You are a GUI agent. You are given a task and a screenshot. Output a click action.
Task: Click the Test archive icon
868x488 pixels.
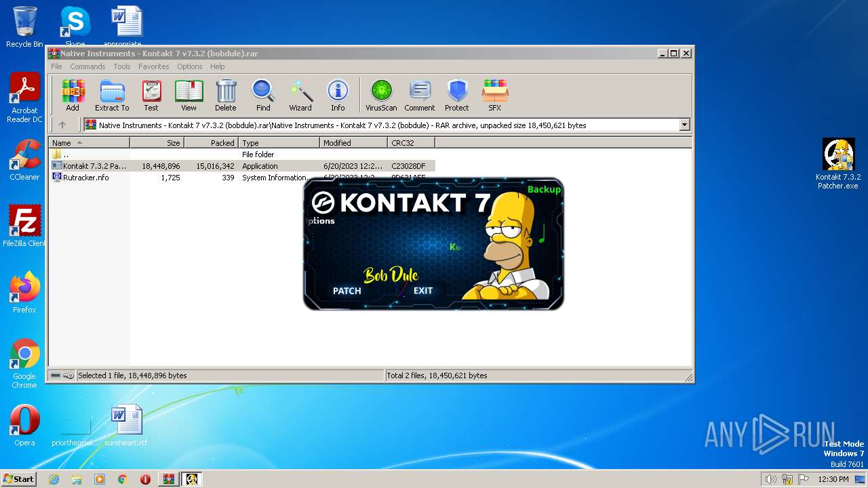pos(151,95)
